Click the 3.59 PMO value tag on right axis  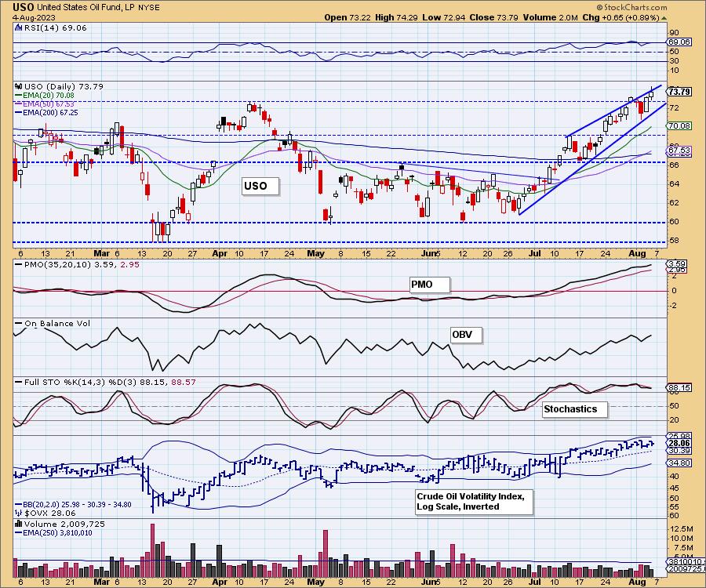[678, 264]
